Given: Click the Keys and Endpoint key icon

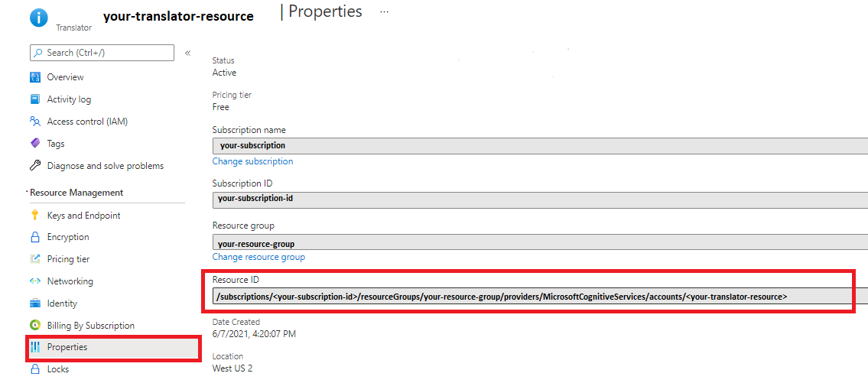Looking at the screenshot, I should point(35,216).
